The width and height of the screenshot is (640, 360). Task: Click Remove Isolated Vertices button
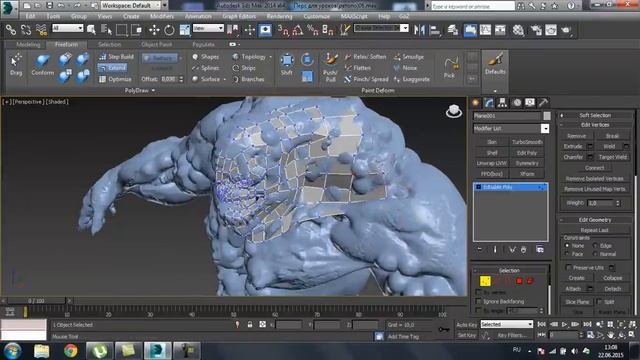point(594,179)
